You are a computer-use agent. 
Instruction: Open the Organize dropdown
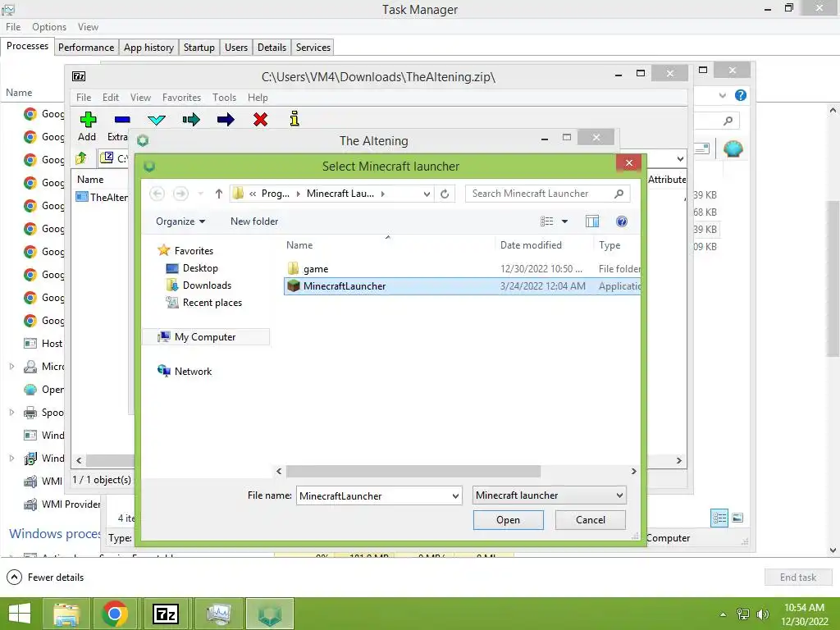[180, 221]
